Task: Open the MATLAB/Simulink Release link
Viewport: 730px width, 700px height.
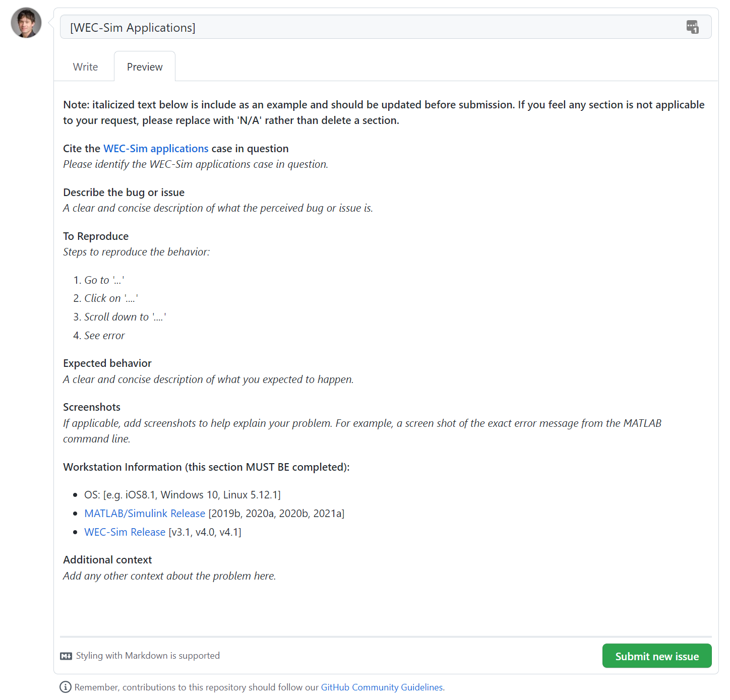Action: [x=145, y=513]
